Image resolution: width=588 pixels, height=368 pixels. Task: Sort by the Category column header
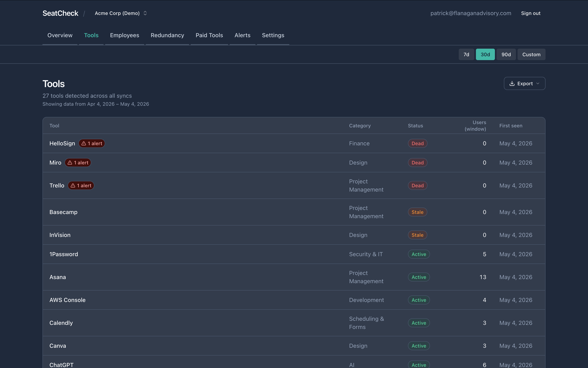[360, 126]
